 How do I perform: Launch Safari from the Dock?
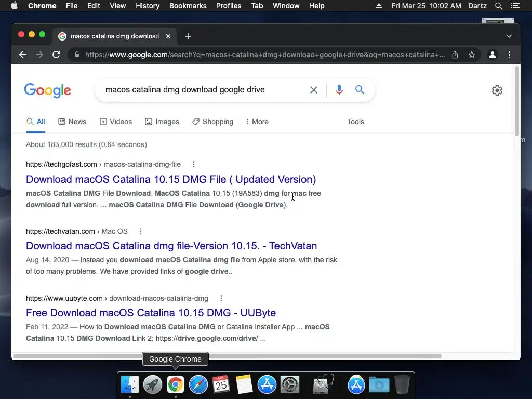click(198, 384)
